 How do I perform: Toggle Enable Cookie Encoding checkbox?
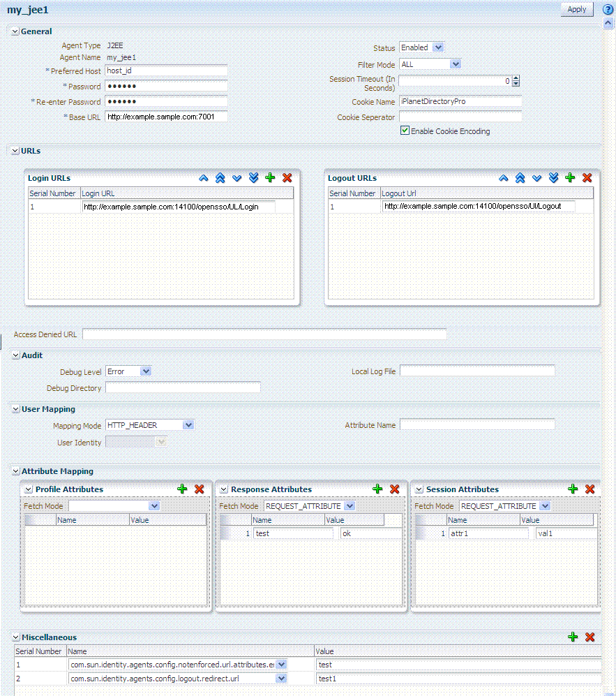(405, 131)
